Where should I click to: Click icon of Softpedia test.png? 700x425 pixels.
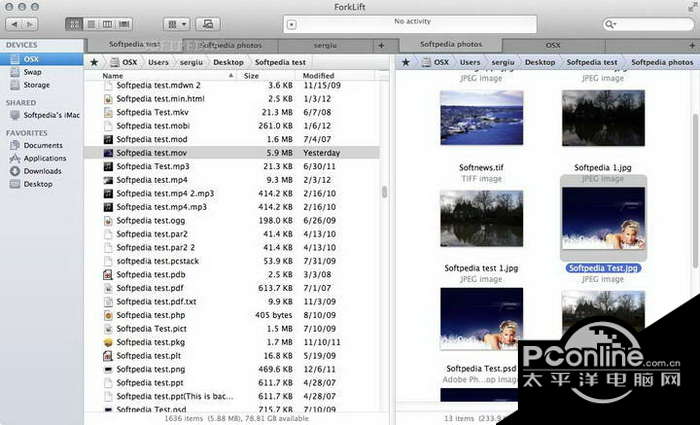click(108, 369)
